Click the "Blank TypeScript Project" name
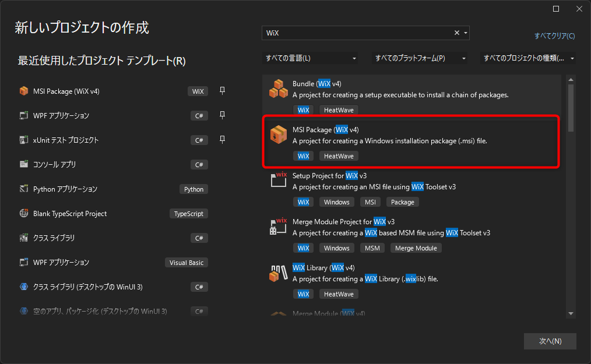Image resolution: width=591 pixels, height=364 pixels. point(70,214)
